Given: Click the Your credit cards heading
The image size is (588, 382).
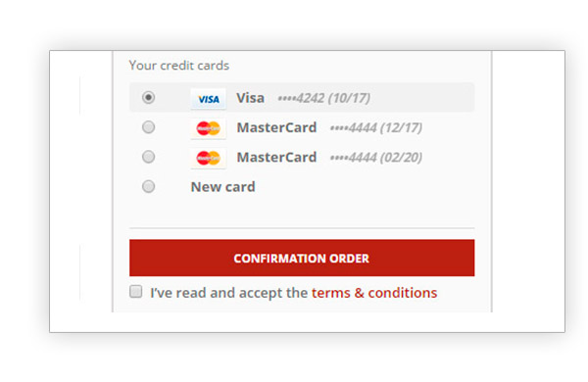Looking at the screenshot, I should pos(179,66).
